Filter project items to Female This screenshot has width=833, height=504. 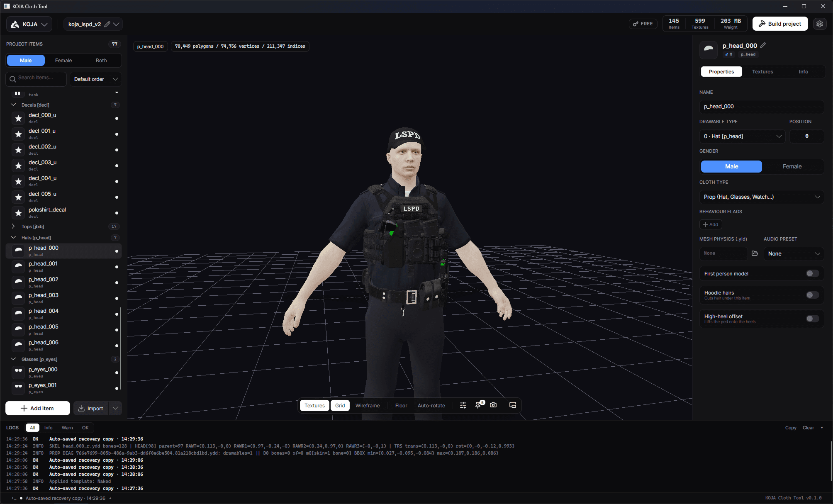(63, 61)
